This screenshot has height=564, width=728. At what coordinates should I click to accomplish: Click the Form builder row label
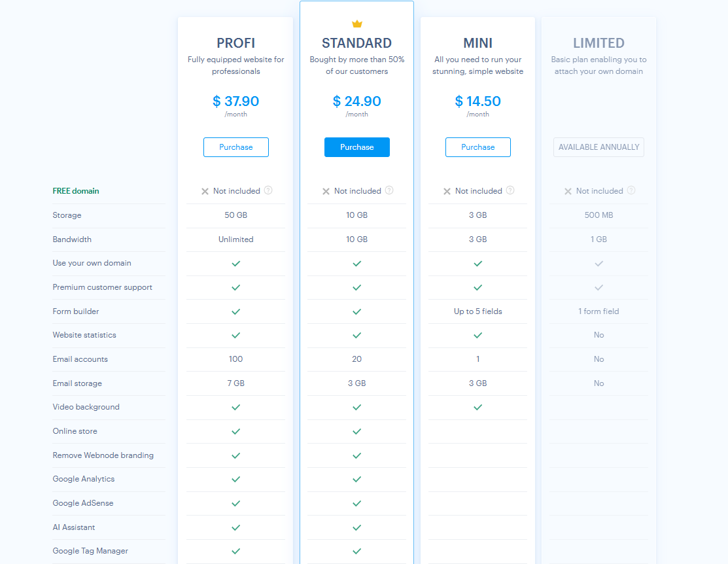[76, 311]
